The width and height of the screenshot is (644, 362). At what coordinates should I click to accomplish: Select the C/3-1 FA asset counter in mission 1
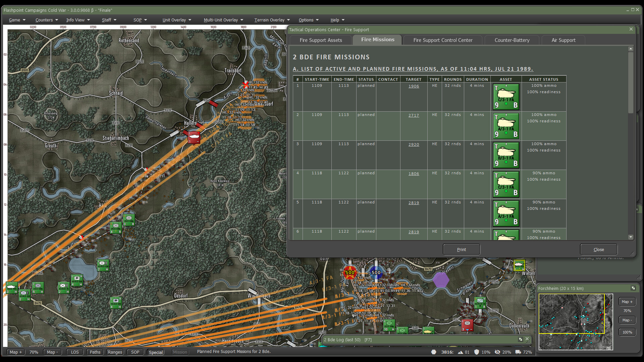click(x=506, y=97)
